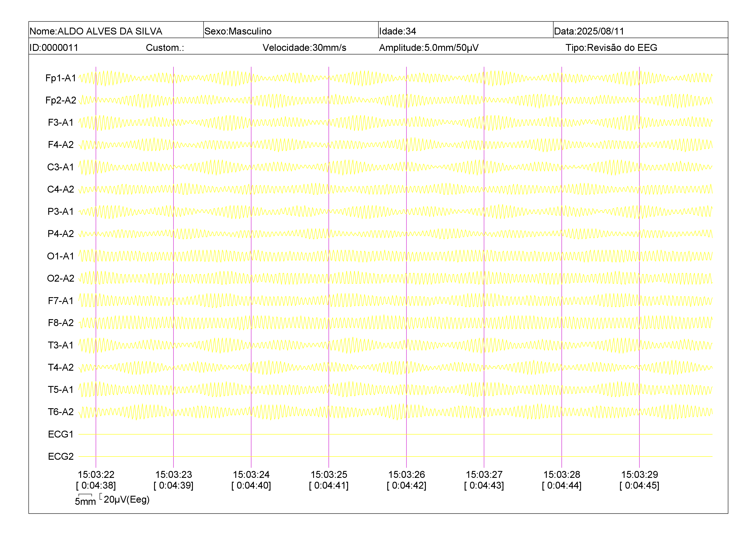Select the P4-A2 channel label
Image resolution: width=756 pixels, height=535 pixels.
(x=61, y=234)
